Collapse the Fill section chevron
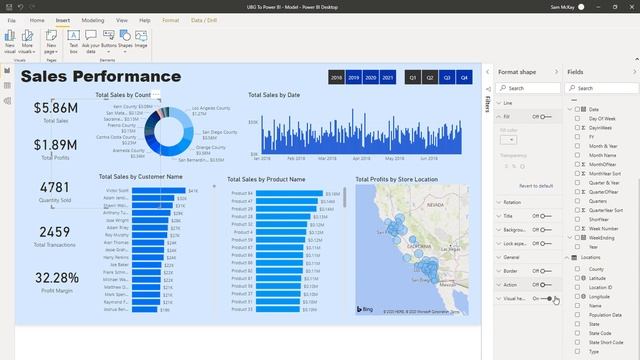This screenshot has height=360, width=640. click(x=499, y=117)
